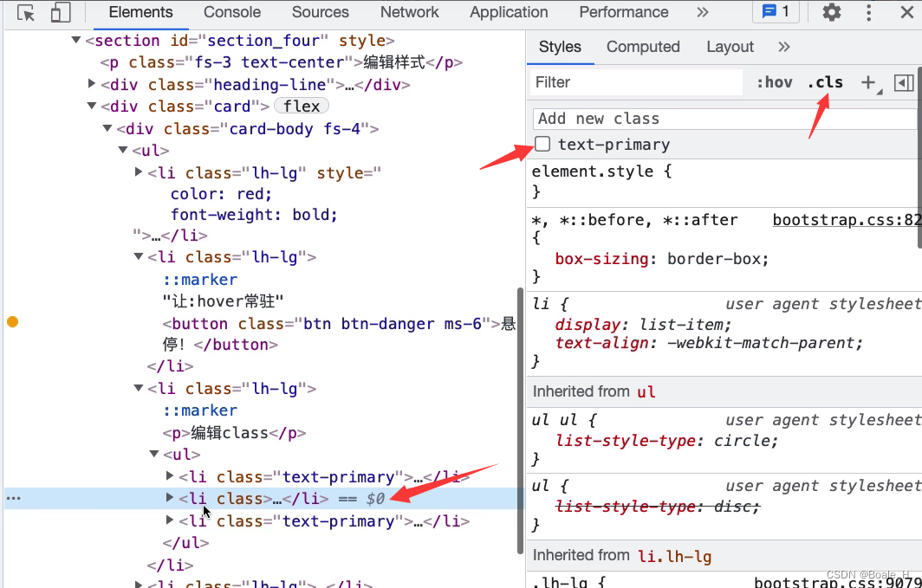
Task: Expand the selected li class node
Action: click(x=170, y=498)
